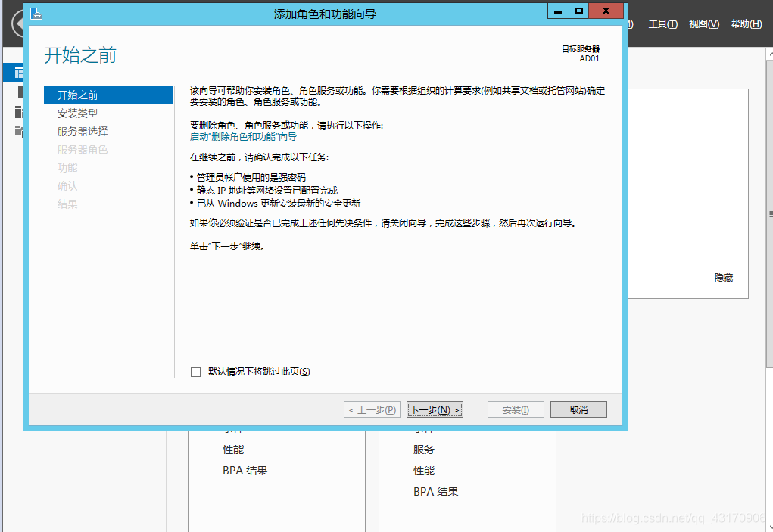Image resolution: width=773 pixels, height=532 pixels.
Task: Go to the 安装类型 wizard step
Action: coord(77,113)
